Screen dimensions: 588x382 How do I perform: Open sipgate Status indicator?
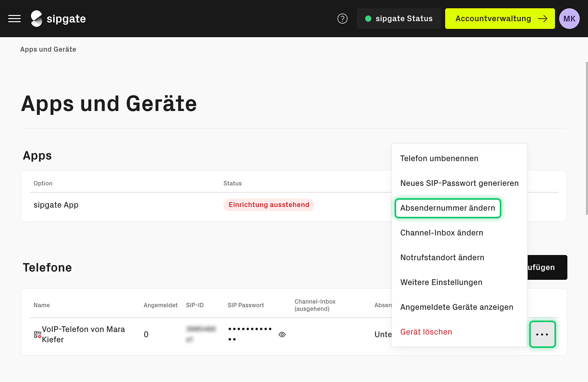[x=399, y=19]
